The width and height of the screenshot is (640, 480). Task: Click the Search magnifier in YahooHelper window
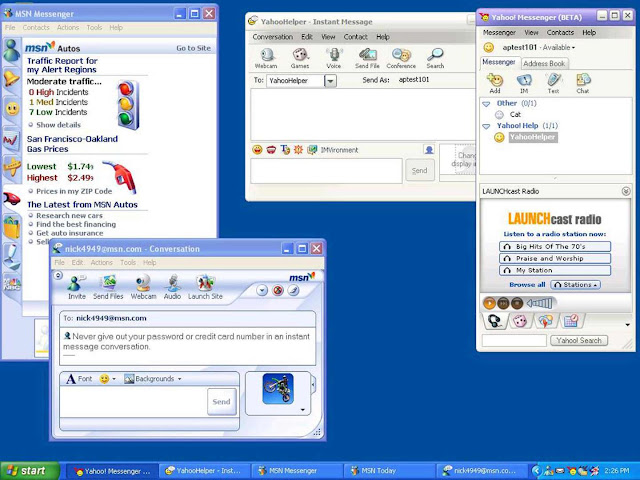(435, 58)
